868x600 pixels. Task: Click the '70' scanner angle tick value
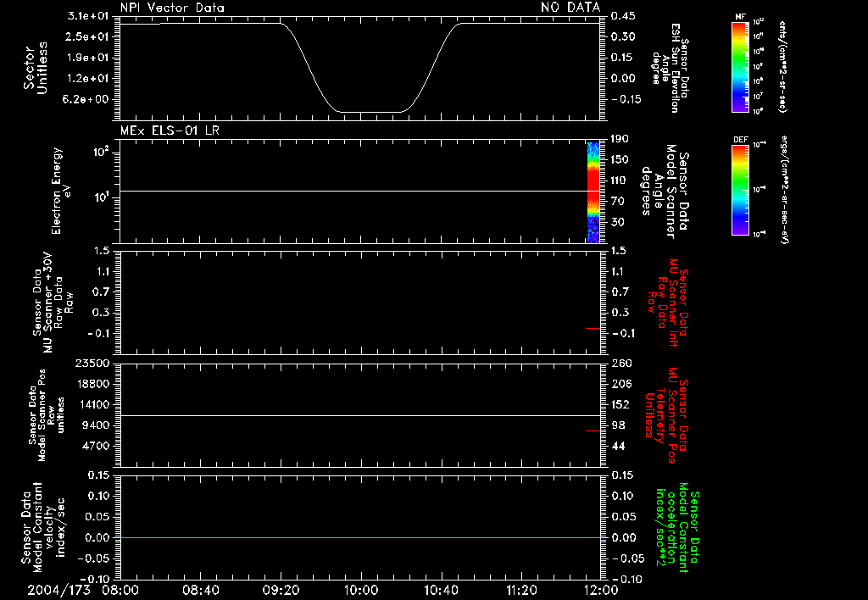click(618, 201)
